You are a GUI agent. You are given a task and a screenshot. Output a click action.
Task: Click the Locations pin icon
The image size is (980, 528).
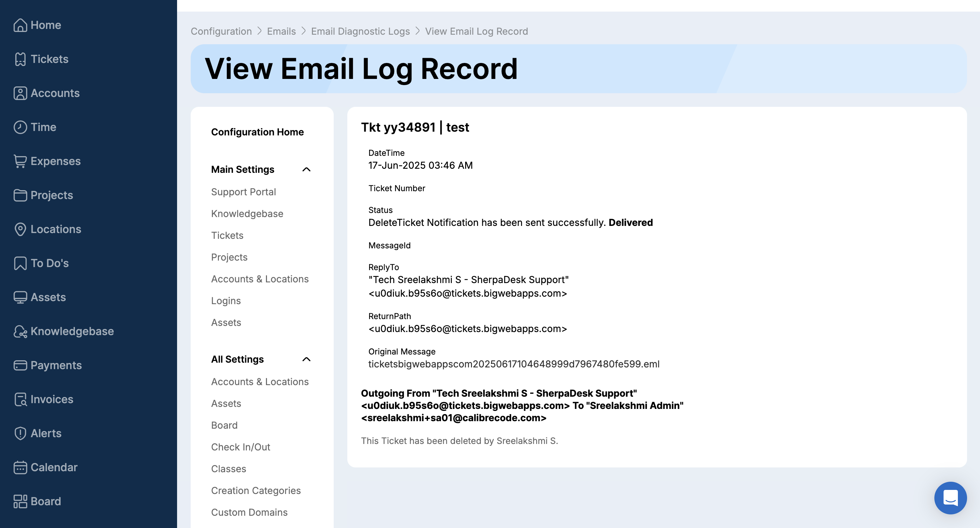(20, 229)
